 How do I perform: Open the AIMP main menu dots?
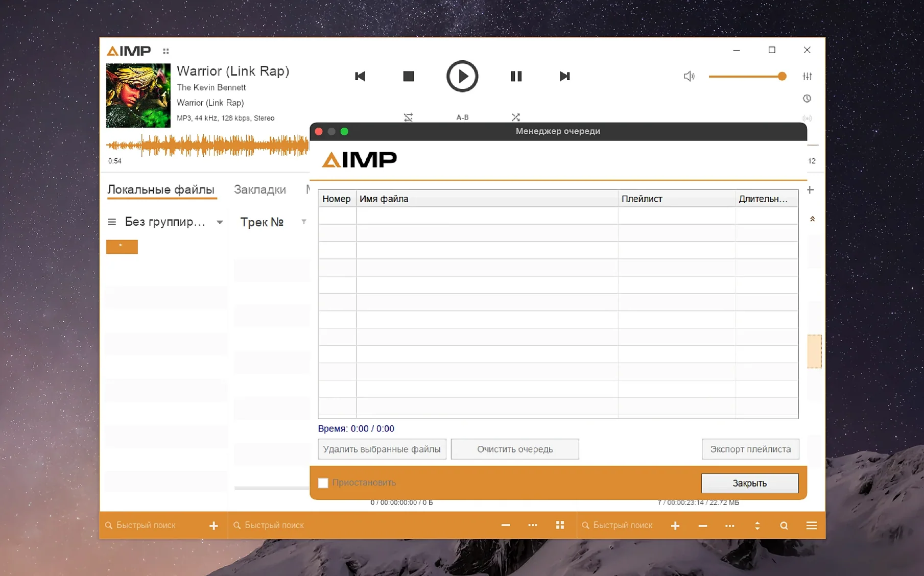tap(166, 51)
